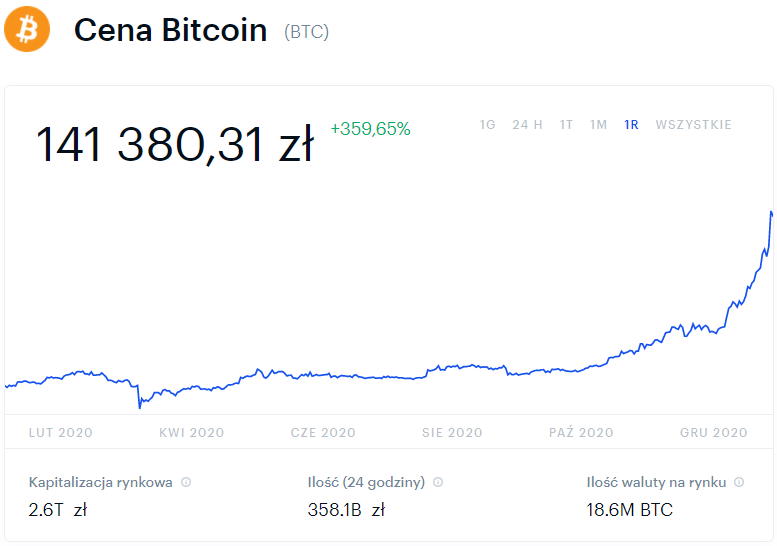Click the price chart peak in December

coord(771,212)
